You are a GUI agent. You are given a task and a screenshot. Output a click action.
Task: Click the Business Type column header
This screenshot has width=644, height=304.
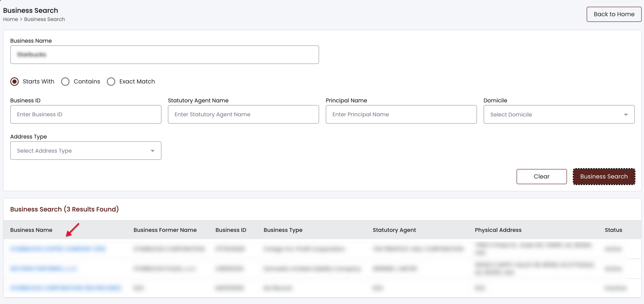pos(283,230)
